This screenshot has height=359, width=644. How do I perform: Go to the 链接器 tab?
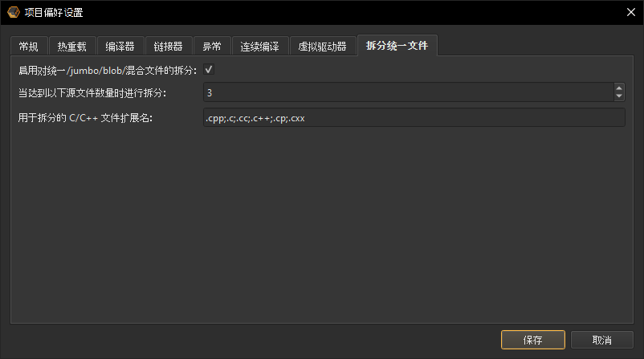(169, 46)
